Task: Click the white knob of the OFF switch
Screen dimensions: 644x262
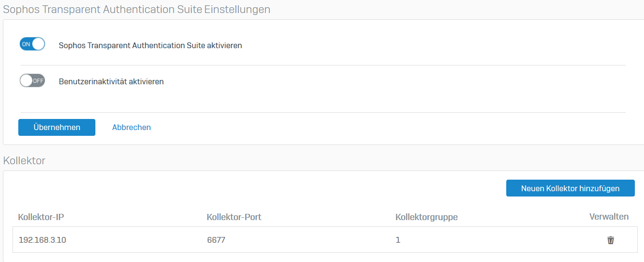Action: pos(26,80)
